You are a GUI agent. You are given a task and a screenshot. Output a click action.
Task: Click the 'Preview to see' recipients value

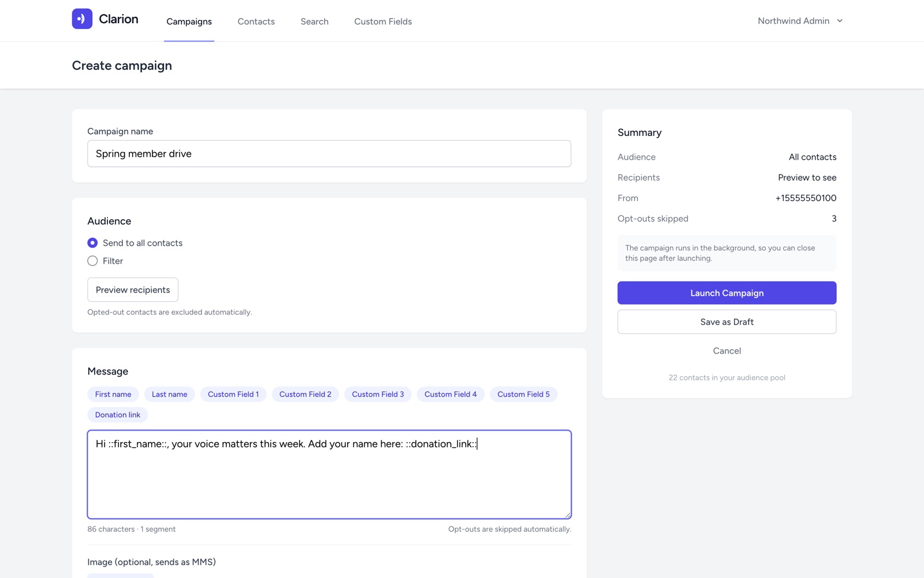coord(807,177)
